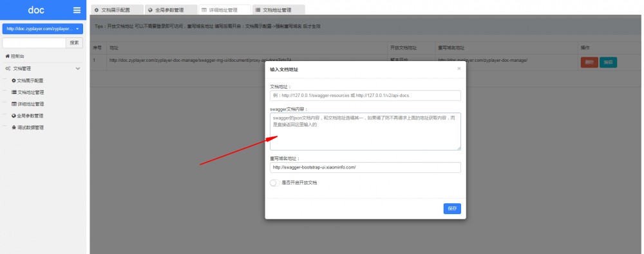Toggle the 是否开启开放文档 switch
Image resolution: width=644 pixels, height=254 pixels.
(x=275, y=183)
